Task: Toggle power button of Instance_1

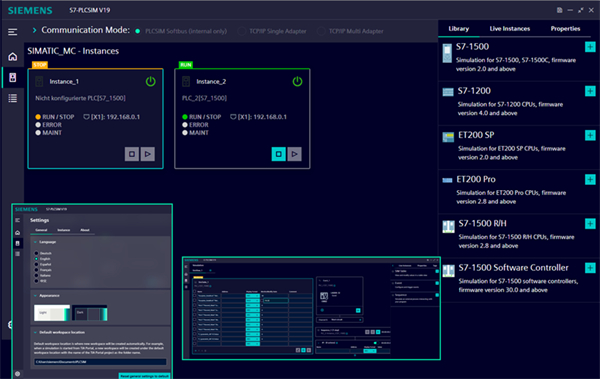Action: pos(150,81)
